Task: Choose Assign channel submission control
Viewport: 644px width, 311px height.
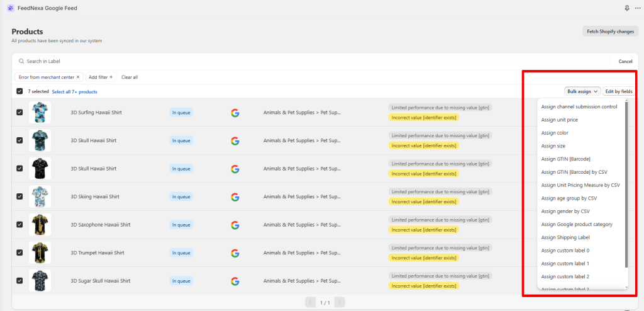Action: 579,107
